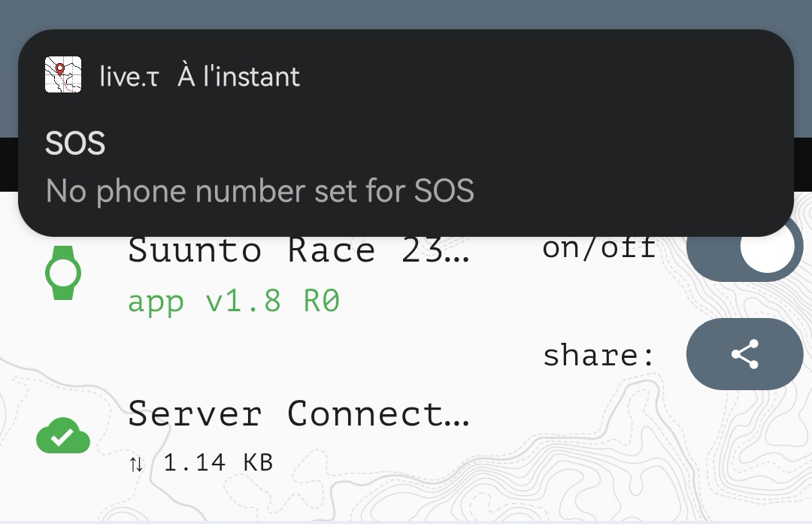
Task: Tap the 'À l'instant' notification timestamp
Action: [238, 77]
